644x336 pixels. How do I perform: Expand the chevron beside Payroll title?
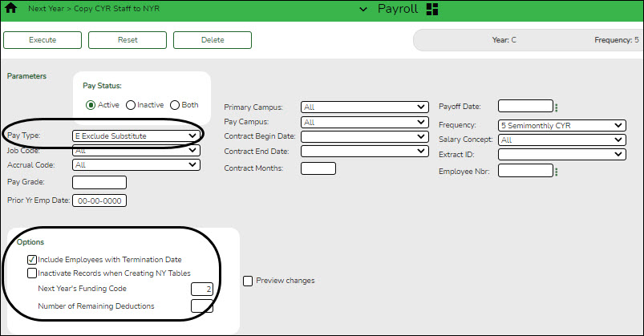pyautogui.click(x=363, y=9)
